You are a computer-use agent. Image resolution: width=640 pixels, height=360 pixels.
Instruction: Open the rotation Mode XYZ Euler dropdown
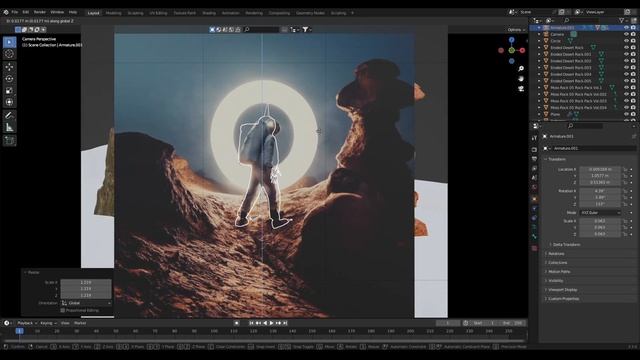600,213
